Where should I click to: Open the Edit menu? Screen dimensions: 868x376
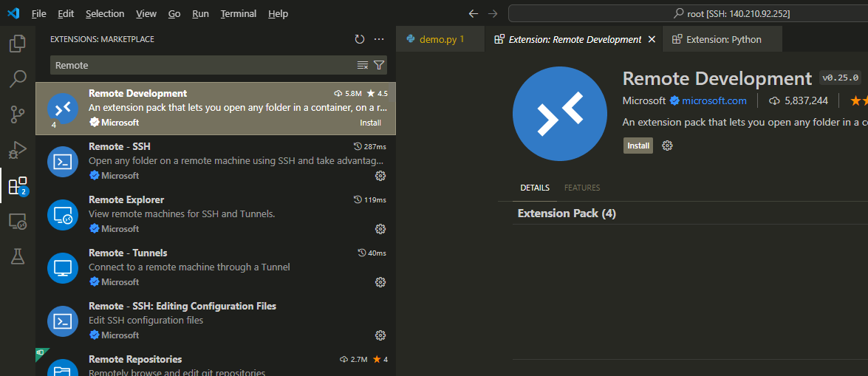point(65,13)
